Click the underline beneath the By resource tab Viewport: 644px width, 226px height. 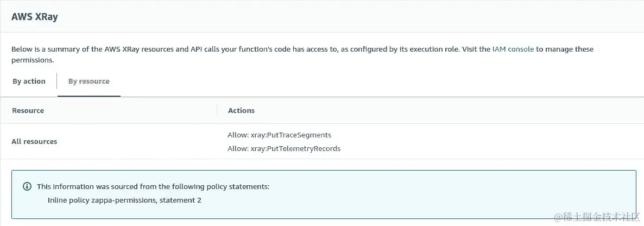pos(89,96)
